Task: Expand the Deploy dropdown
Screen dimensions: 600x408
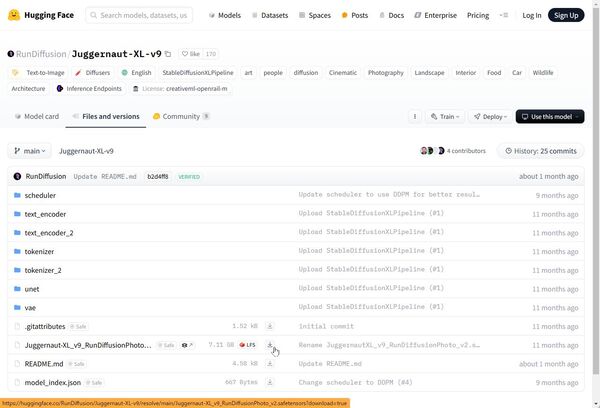Action: pos(490,117)
